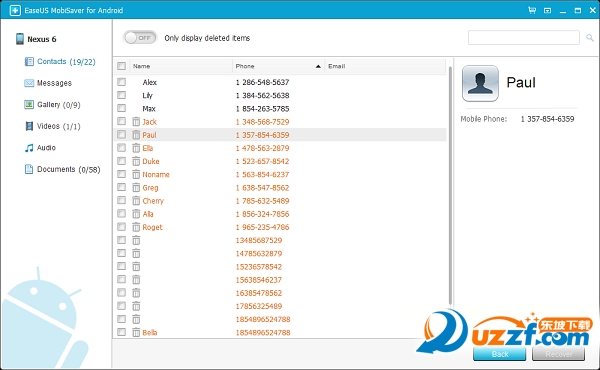Click Paul's contact avatar picture

(480, 83)
